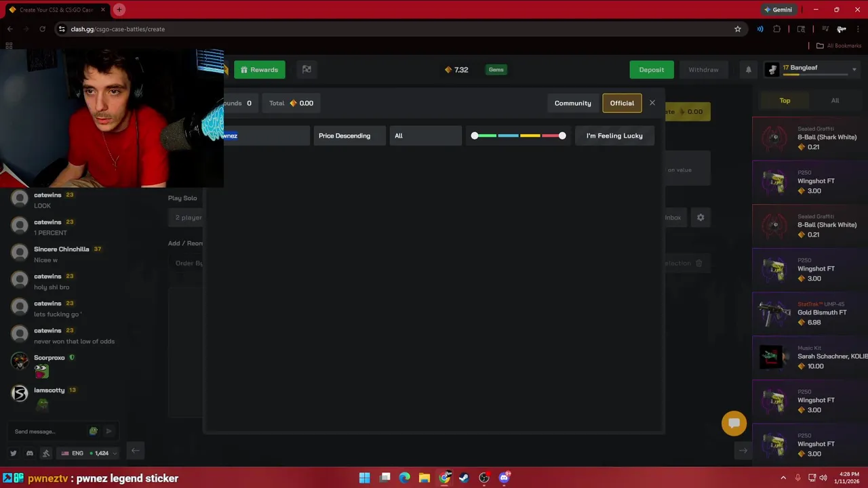Click Sincere Chinchilla username in chat
This screenshot has width=868, height=488.
[x=62, y=249]
